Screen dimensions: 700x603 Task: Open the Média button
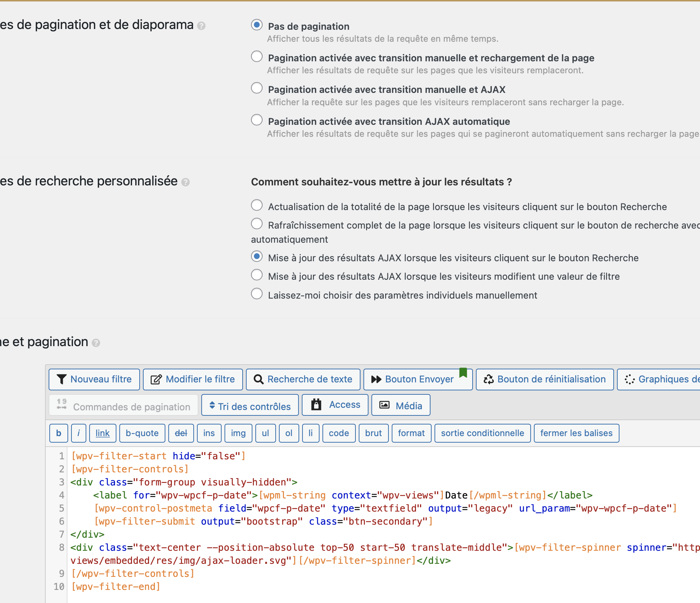pyautogui.click(x=401, y=405)
